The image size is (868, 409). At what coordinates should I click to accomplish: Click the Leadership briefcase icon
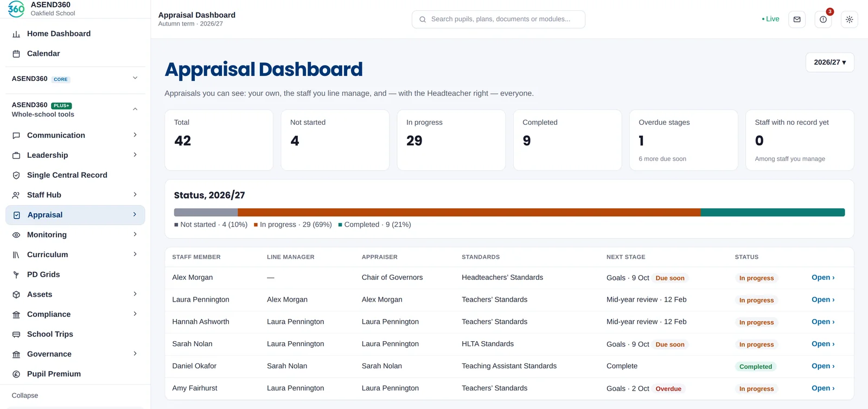(16, 156)
